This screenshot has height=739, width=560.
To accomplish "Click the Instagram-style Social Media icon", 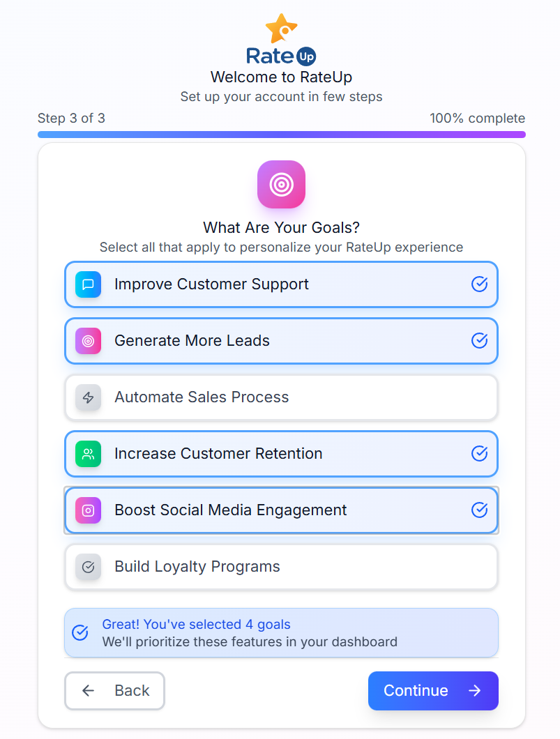I will tap(89, 510).
